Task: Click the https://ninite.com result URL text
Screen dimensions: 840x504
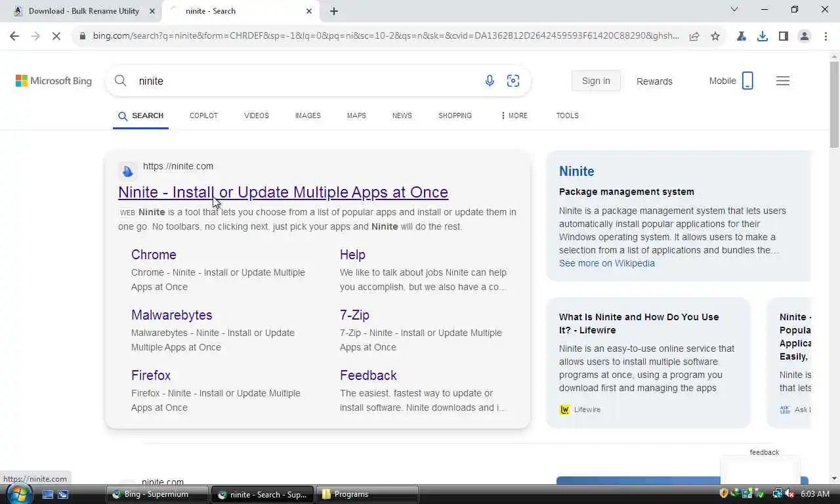Action: click(178, 166)
